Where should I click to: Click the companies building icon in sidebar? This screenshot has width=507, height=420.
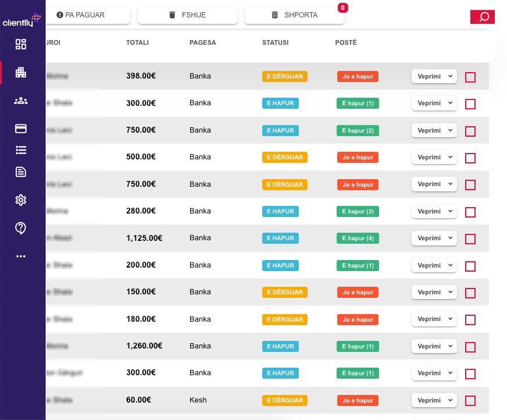21,73
